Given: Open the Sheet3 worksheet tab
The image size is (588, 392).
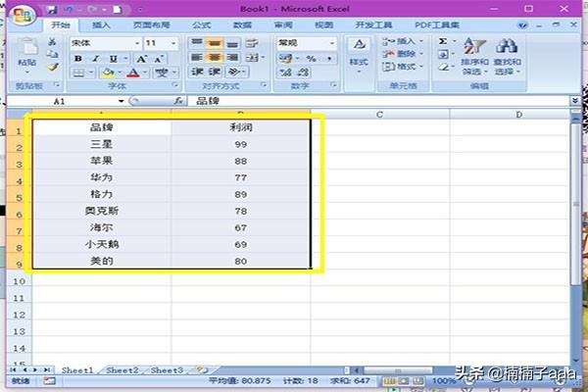Looking at the screenshot, I should (x=167, y=370).
